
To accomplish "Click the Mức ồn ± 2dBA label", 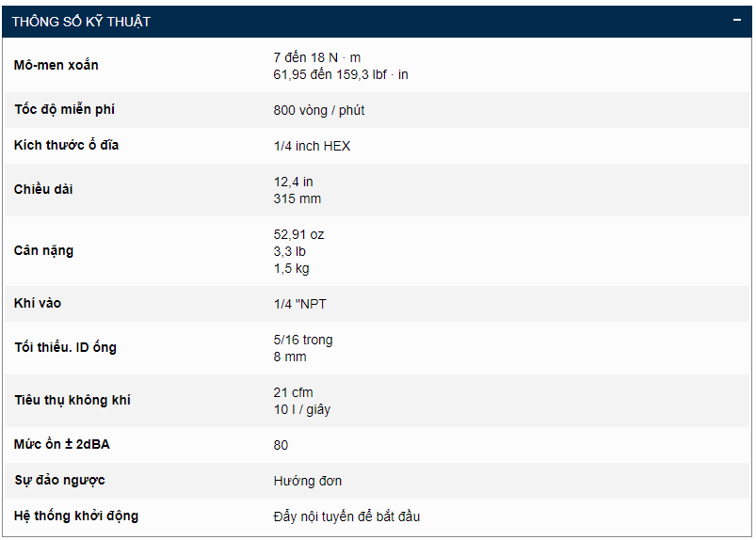I will click(x=62, y=445).
